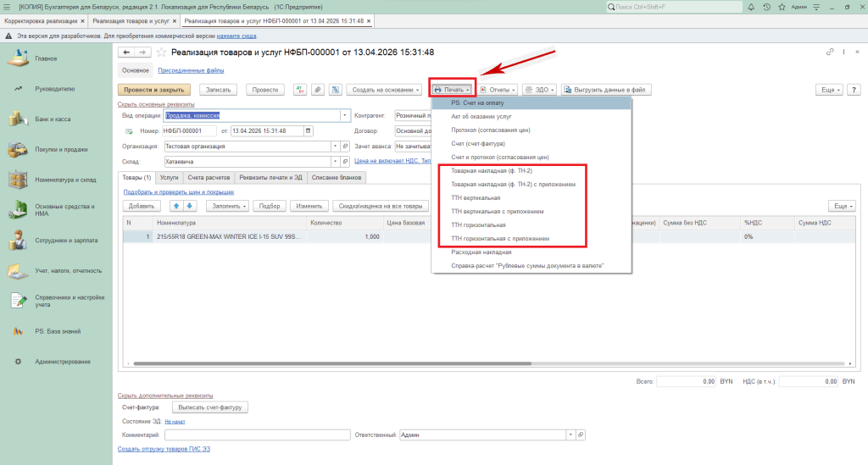Click the Администрирование gear icon

(x=18, y=362)
